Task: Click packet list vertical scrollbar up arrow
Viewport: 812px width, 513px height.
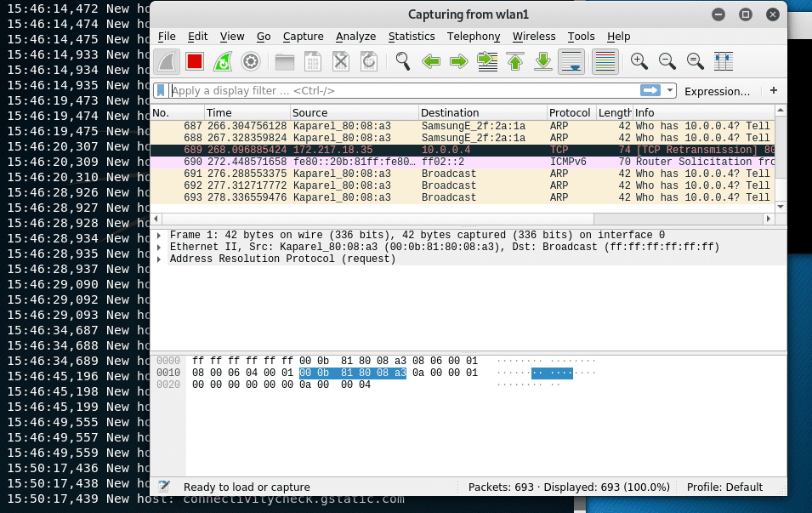Action: point(781,111)
